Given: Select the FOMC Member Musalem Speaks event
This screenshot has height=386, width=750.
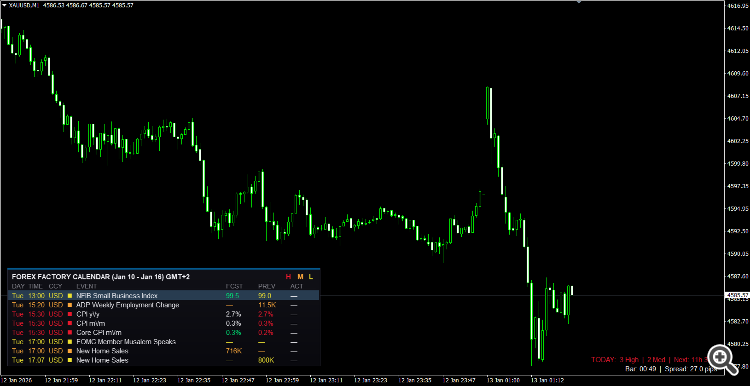Looking at the screenshot, I should (x=126, y=342).
